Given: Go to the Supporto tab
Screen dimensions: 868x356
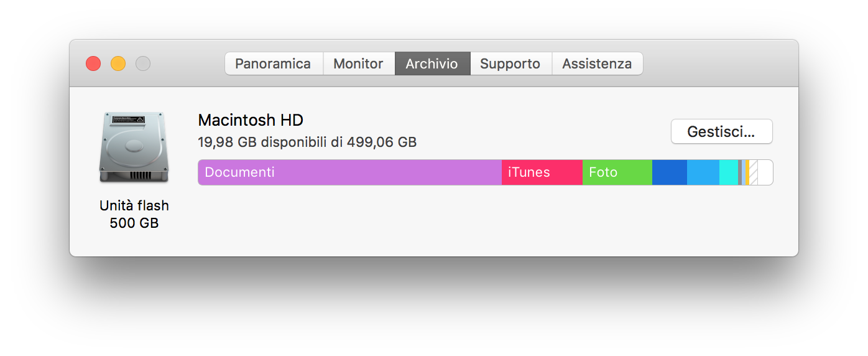Looking at the screenshot, I should 510,63.
